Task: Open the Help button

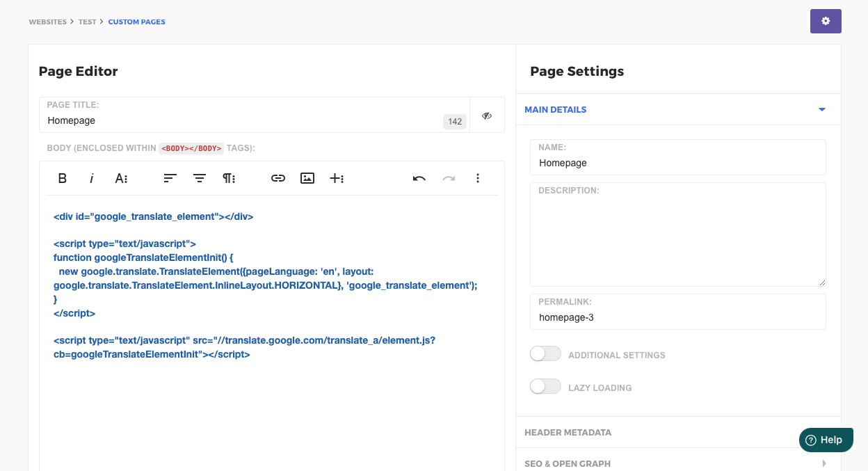Action: pyautogui.click(x=826, y=440)
